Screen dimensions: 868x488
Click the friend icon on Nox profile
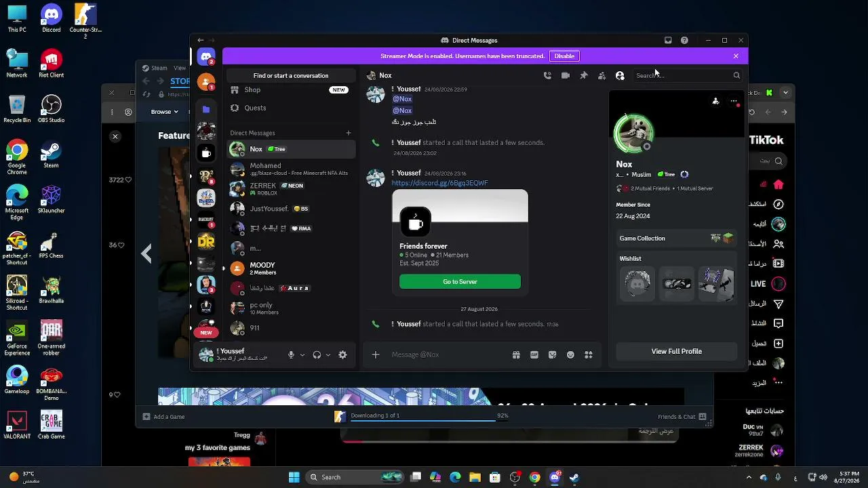click(x=715, y=102)
